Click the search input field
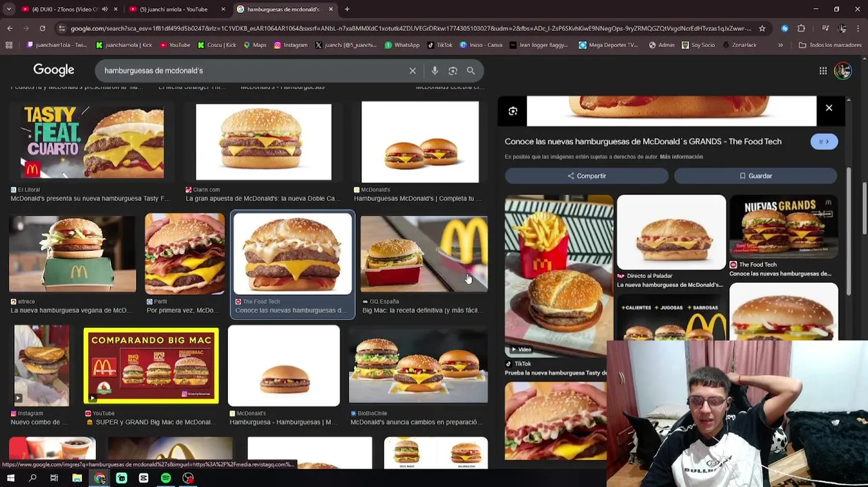868x487 pixels. tap(254, 70)
